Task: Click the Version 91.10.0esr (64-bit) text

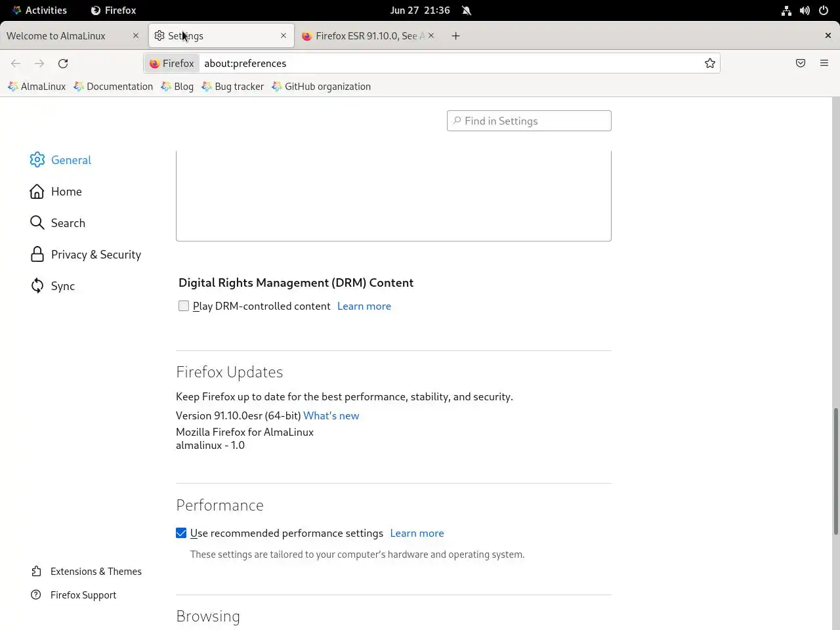Action: (238, 416)
